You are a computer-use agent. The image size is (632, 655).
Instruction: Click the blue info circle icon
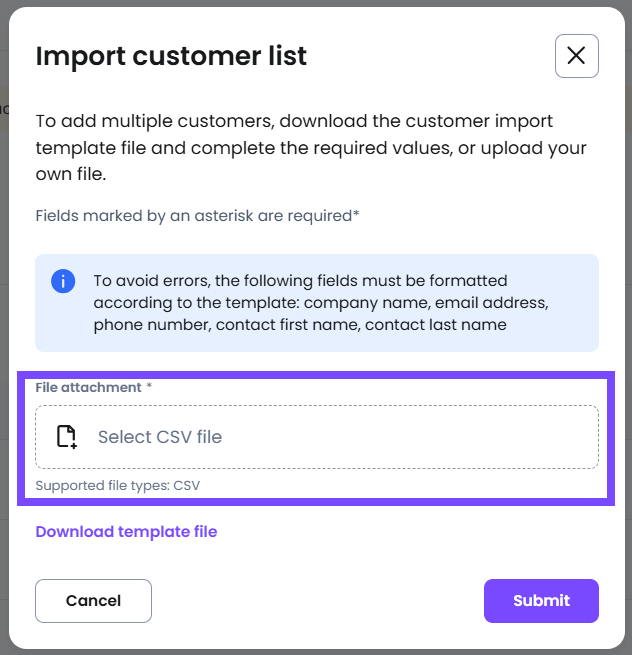[x=63, y=281]
